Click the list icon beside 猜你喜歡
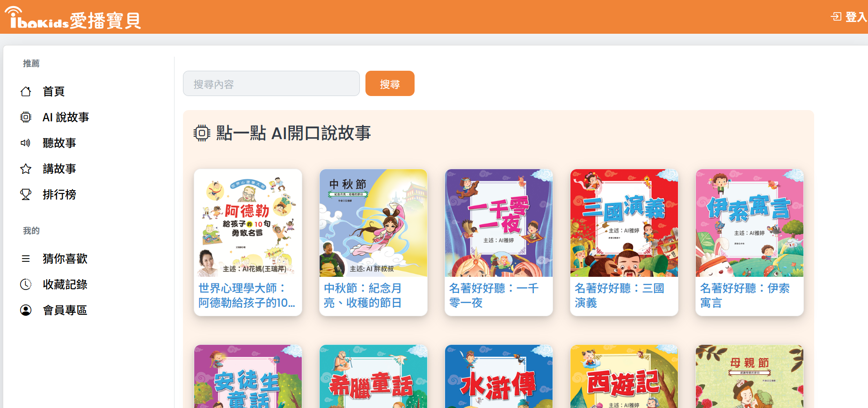The height and width of the screenshot is (408, 868). point(26,259)
